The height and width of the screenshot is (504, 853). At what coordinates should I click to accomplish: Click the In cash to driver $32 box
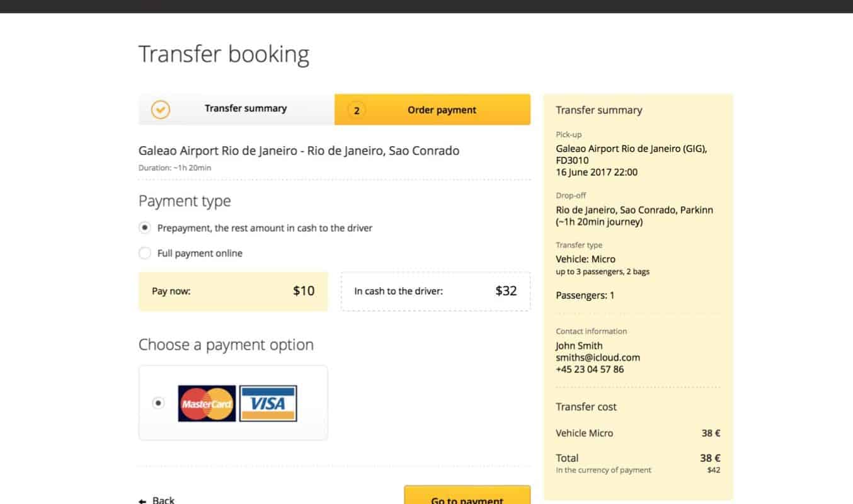435,291
